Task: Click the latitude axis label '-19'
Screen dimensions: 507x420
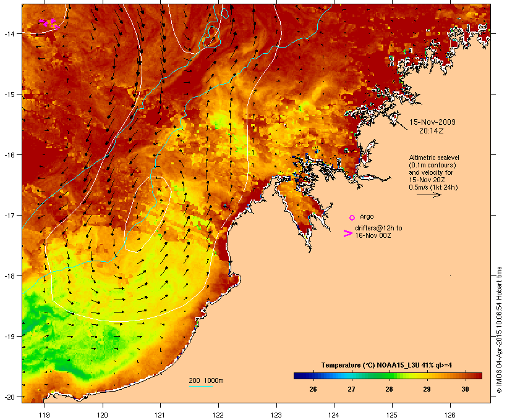Action: (9, 337)
